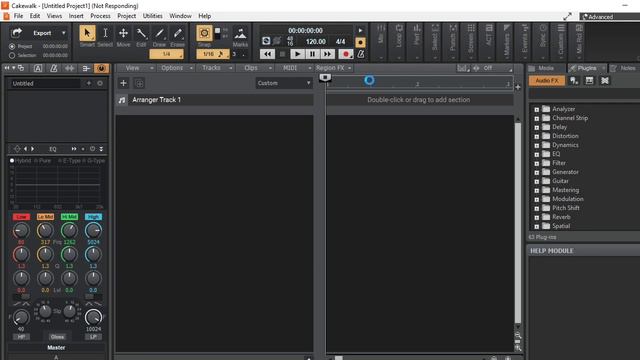The height and width of the screenshot is (360, 640).
Task: Expand the Delay plugin folder
Action: click(x=537, y=127)
